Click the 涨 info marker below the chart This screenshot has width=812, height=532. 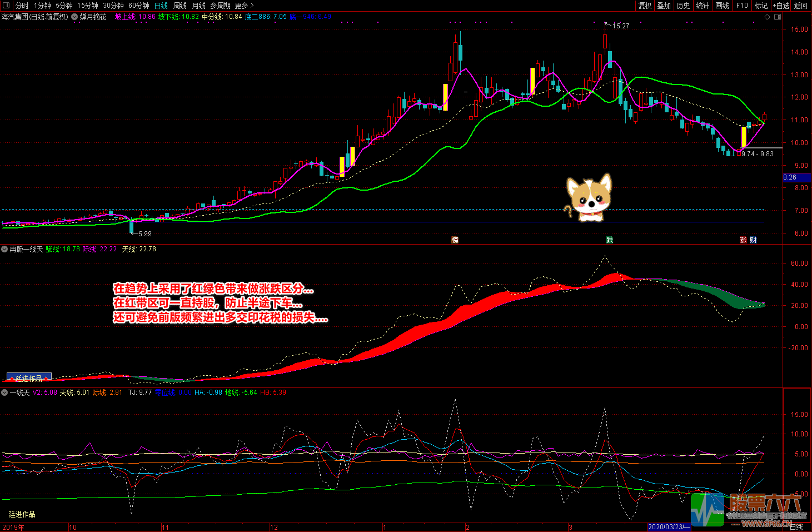(743, 240)
